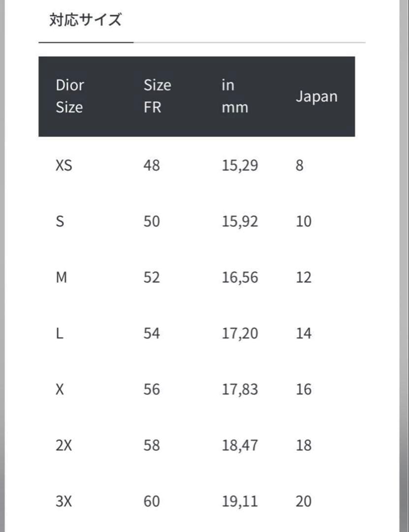Select the L size row label
Screen dimensions: 409x532
coord(60,334)
